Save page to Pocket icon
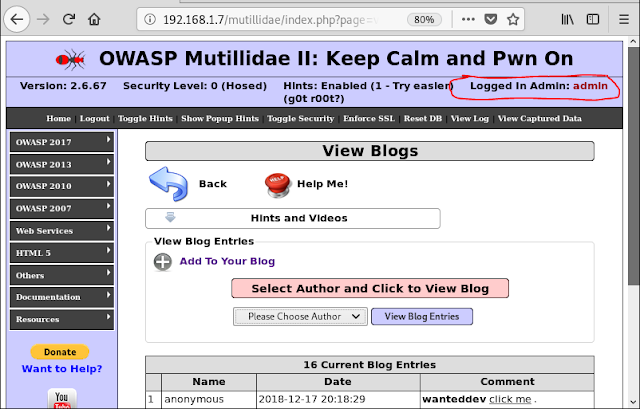The width and height of the screenshot is (640, 409). click(x=490, y=19)
